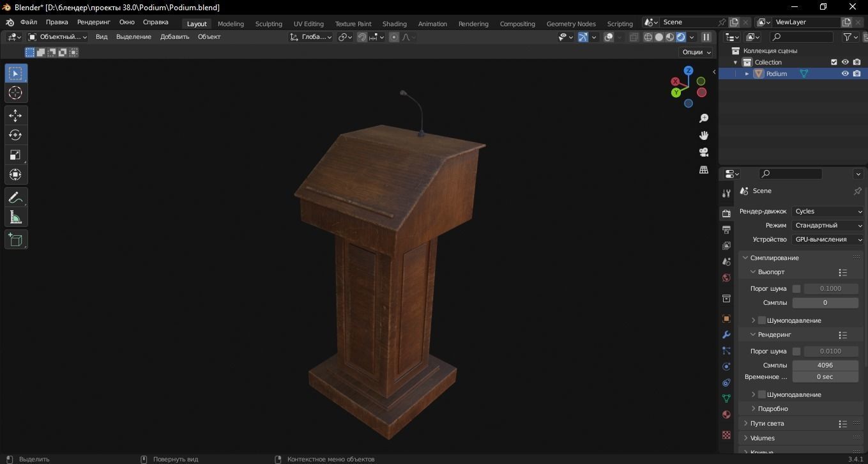Open Material properties in the sidebar
The width and height of the screenshot is (868, 464).
(726, 414)
